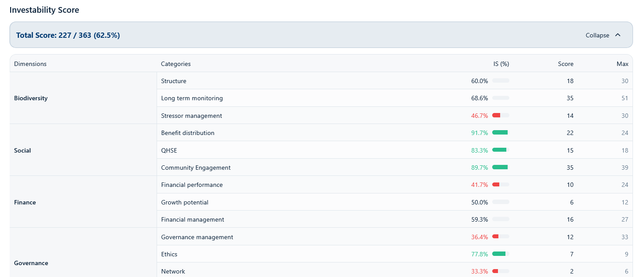Image resolution: width=644 pixels, height=277 pixels.
Task: Click the Community Engagement category
Action: [196, 168]
